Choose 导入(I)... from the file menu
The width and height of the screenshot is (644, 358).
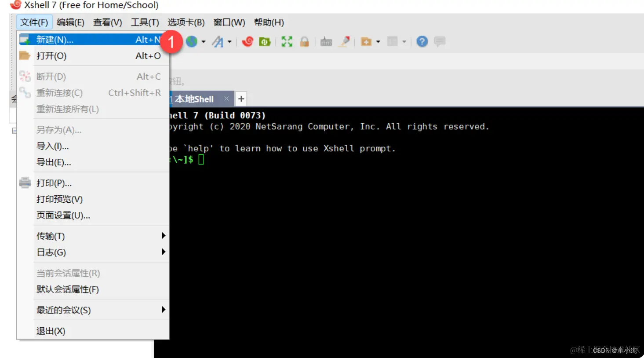(93, 146)
